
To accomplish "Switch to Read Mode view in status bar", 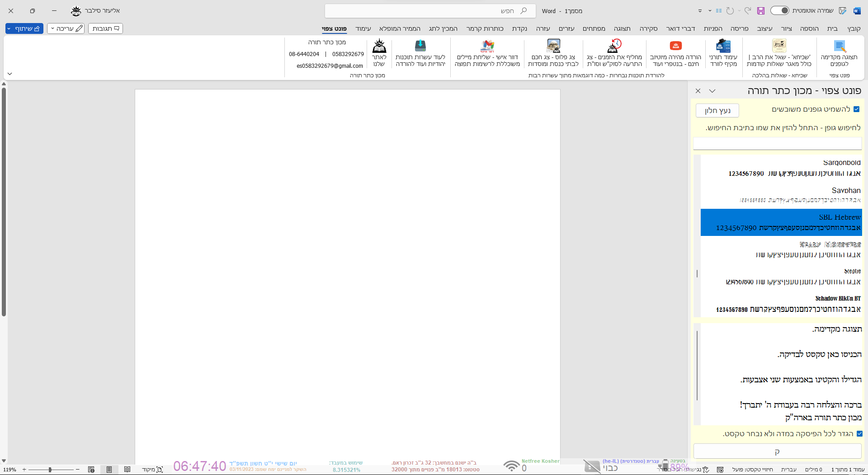I will point(127,470).
